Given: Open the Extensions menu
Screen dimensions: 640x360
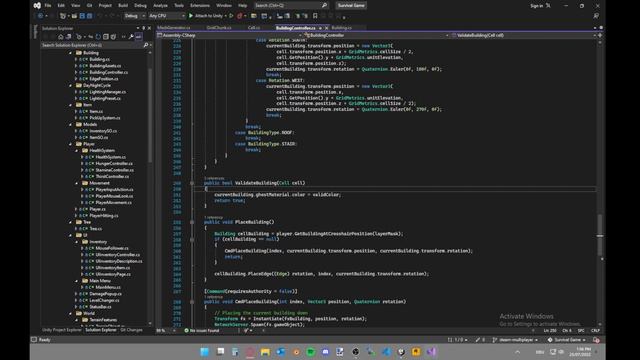Looking at the screenshot, I should (x=200, y=6).
